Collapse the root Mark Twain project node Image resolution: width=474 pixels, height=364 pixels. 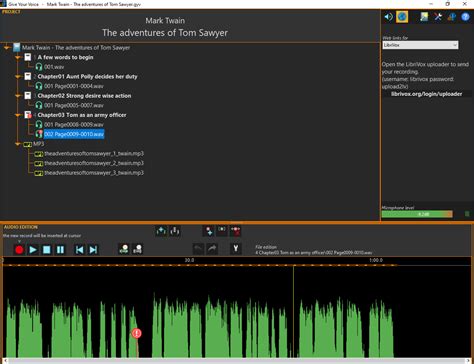pos(7,48)
